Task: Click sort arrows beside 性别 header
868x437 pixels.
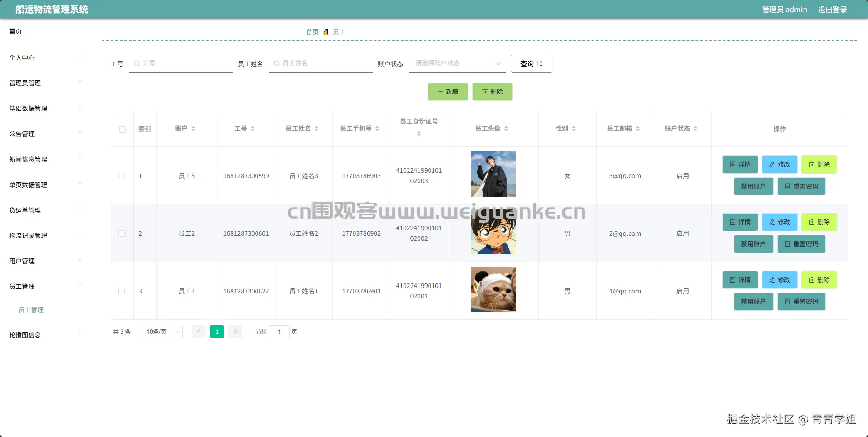Action: 574,129
